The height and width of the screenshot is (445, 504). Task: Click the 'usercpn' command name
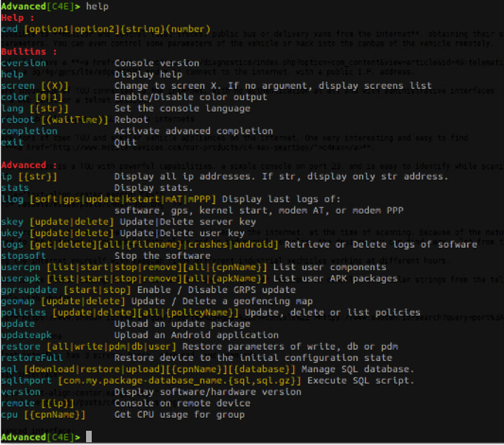(20, 267)
